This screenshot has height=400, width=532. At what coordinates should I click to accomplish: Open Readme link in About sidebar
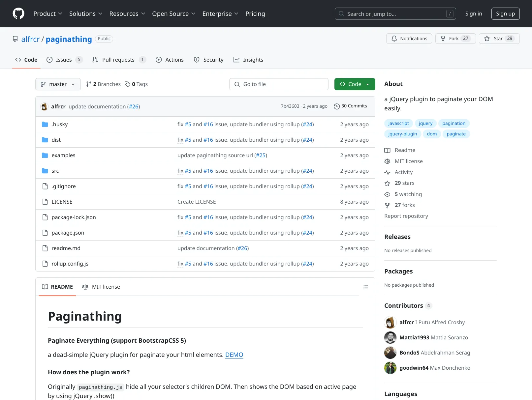click(x=400, y=150)
